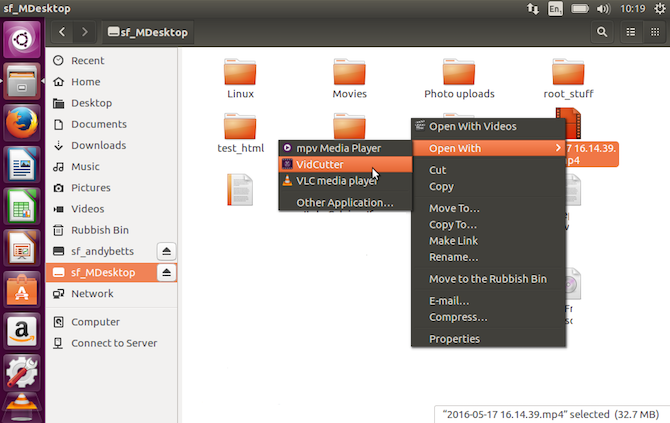Open Rubbish Bin in the sidebar

pyautogui.click(x=112, y=230)
